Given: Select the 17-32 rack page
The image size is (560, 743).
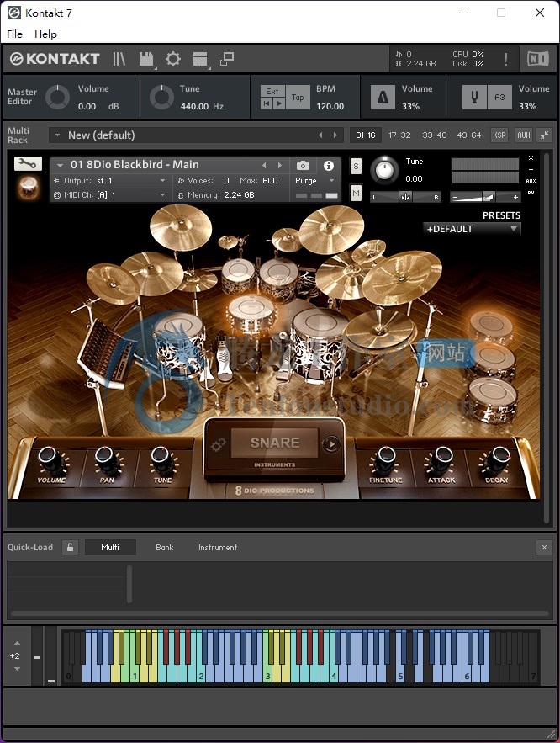Looking at the screenshot, I should coord(399,135).
